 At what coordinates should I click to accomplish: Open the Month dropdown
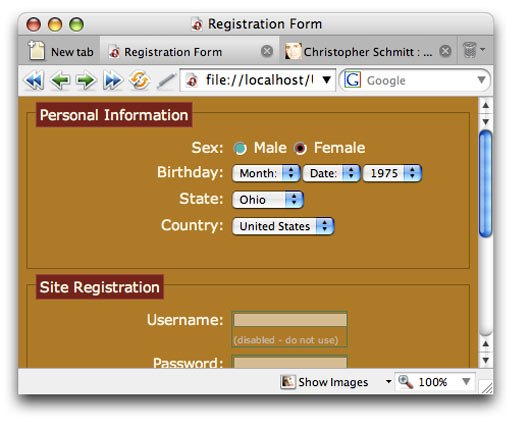(x=266, y=173)
